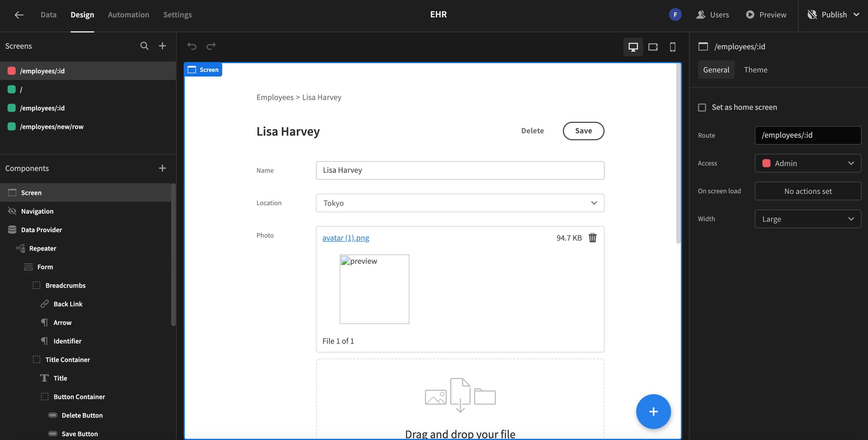Open the Automation tab
Viewport: 868px width, 440px height.
coord(129,14)
